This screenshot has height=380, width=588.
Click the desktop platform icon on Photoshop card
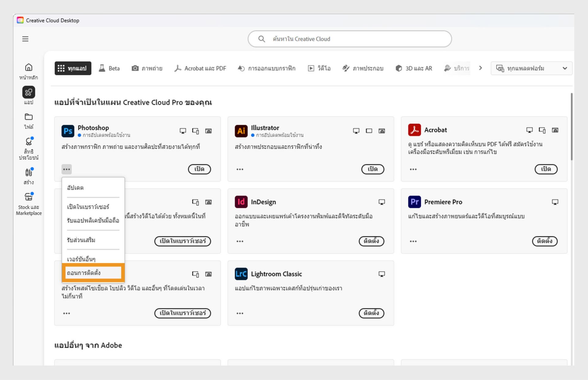tap(183, 131)
